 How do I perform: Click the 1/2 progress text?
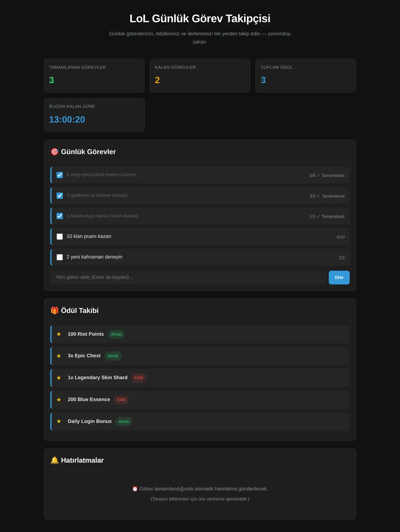click(342, 258)
